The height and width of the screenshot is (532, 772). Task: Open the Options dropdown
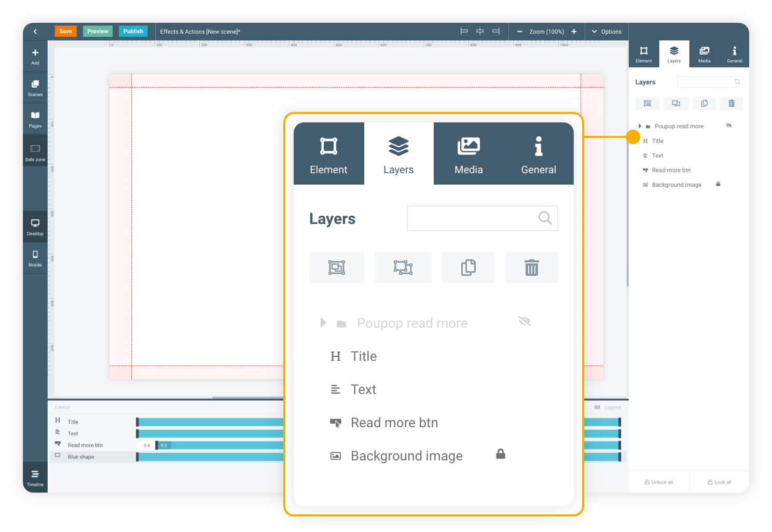click(x=606, y=32)
